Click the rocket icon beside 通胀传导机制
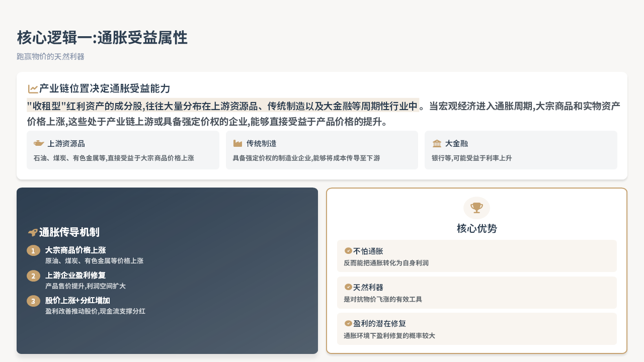The image size is (644, 362). point(33,232)
